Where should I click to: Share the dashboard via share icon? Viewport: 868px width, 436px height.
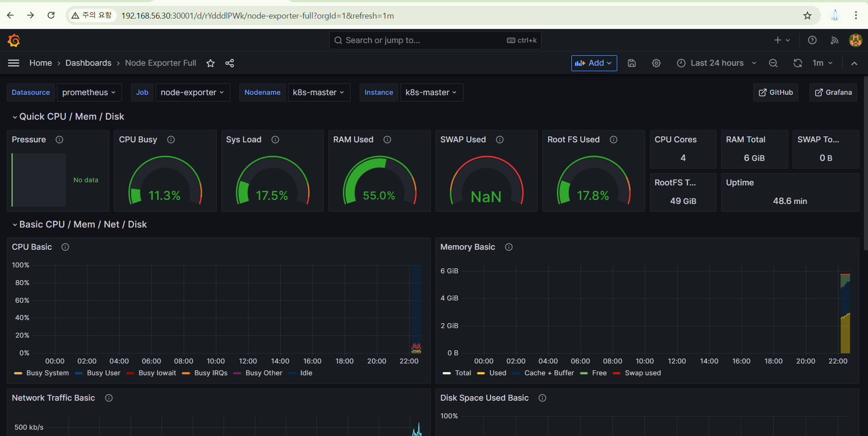(229, 63)
